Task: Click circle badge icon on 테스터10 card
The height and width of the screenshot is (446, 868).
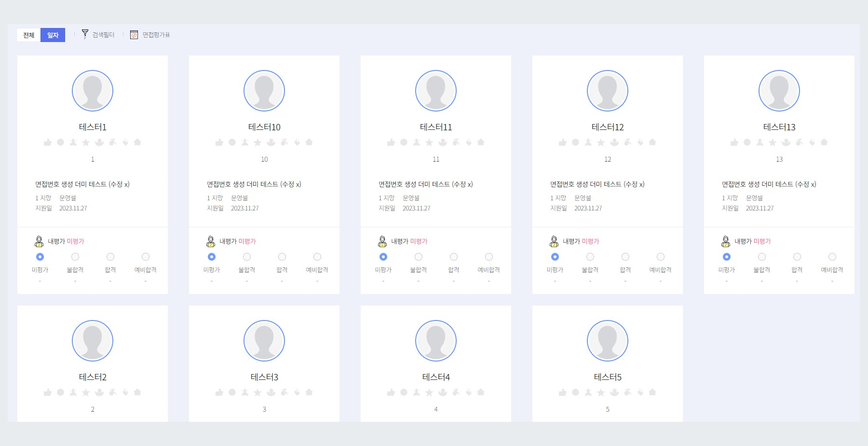Action: (x=232, y=142)
